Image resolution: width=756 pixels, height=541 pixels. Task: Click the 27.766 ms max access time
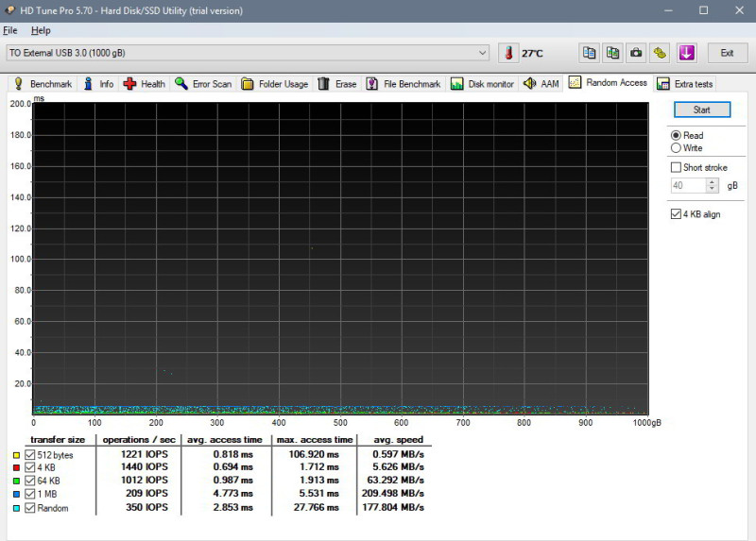click(x=316, y=507)
